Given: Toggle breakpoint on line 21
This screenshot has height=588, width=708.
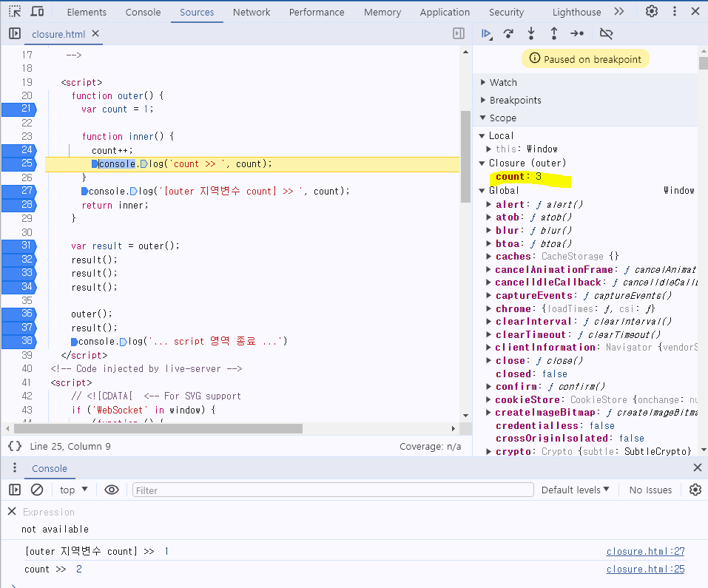Looking at the screenshot, I should 19,109.
